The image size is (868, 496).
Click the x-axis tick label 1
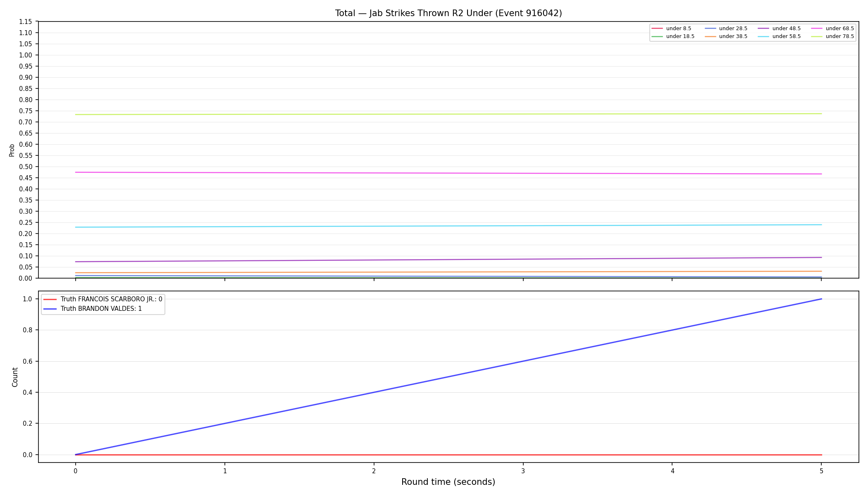tap(224, 471)
